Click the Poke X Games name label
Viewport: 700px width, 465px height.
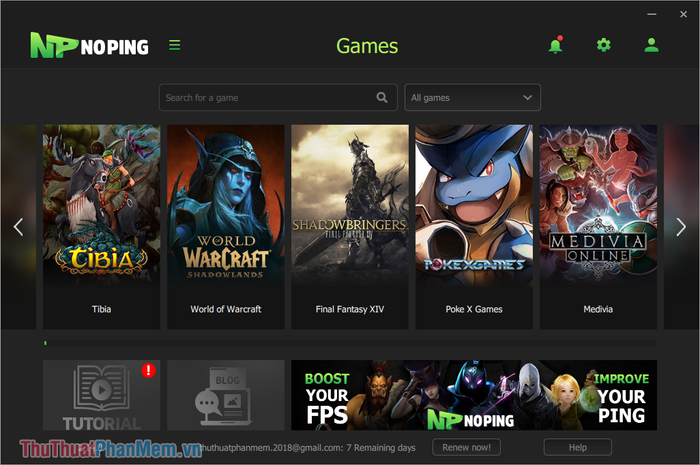[x=474, y=309]
